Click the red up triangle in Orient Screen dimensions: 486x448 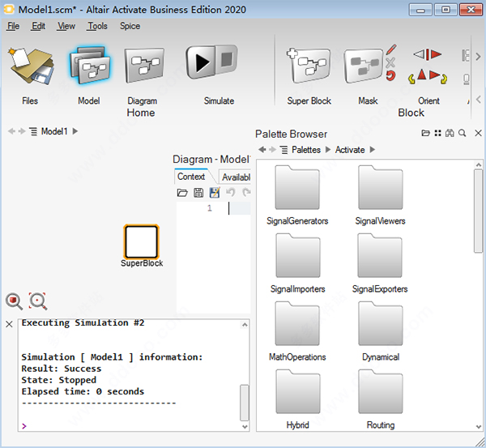[422, 75]
